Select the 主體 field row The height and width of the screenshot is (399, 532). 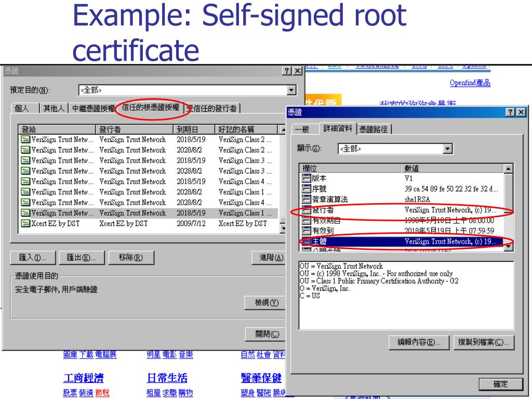(402, 241)
